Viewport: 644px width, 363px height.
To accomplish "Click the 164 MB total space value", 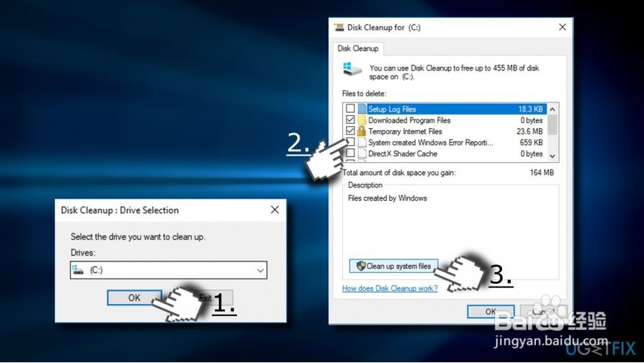I will coord(542,172).
